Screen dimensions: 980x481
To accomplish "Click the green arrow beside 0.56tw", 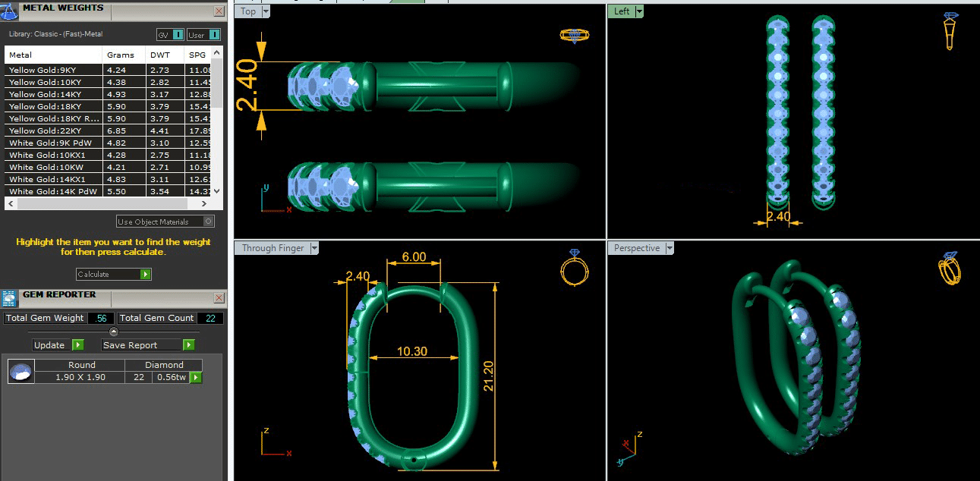I will pos(196,377).
